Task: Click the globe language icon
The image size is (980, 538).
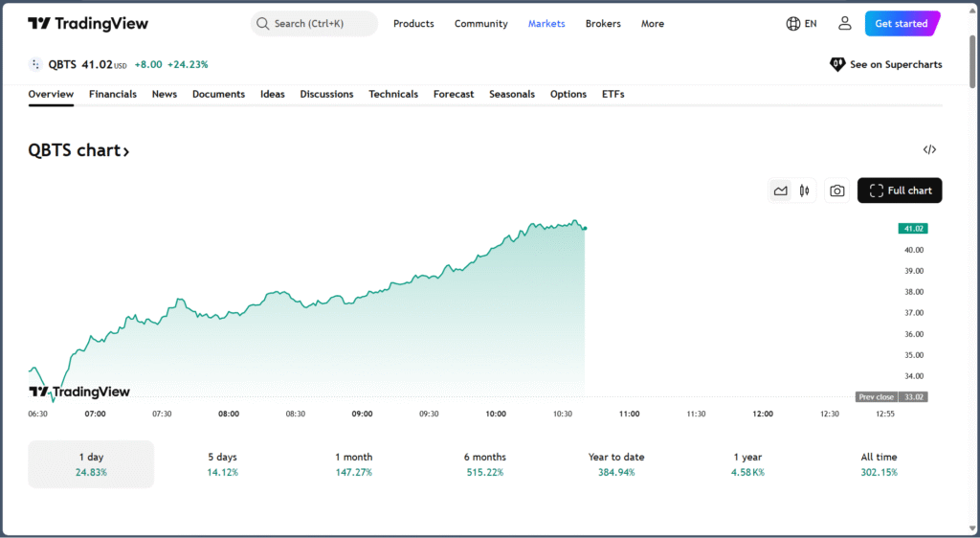Action: click(793, 24)
